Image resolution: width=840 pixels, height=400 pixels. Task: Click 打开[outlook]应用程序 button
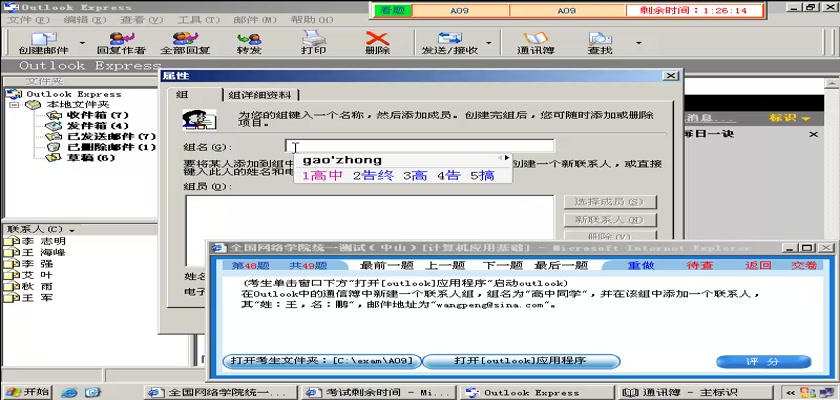coord(521,361)
